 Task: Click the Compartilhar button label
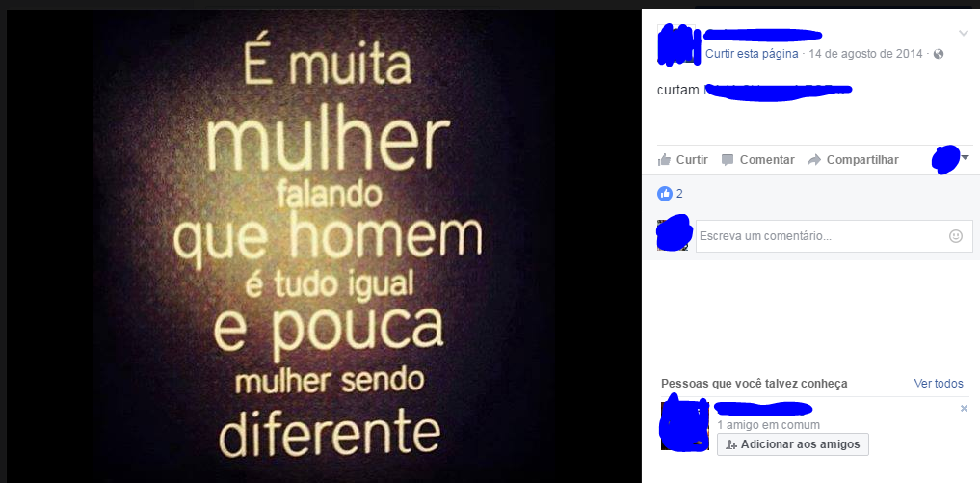coord(862,159)
